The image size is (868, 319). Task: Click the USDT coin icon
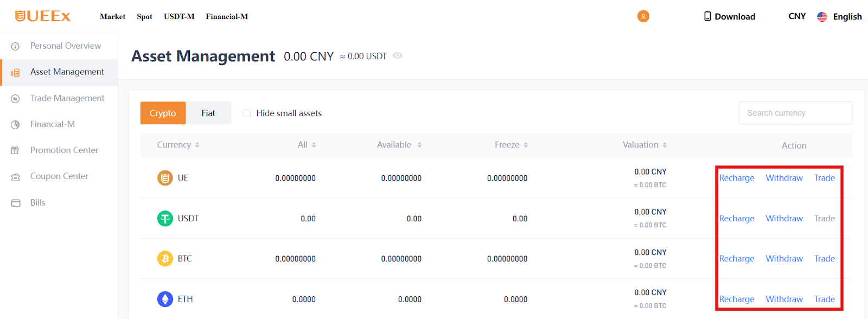165,218
